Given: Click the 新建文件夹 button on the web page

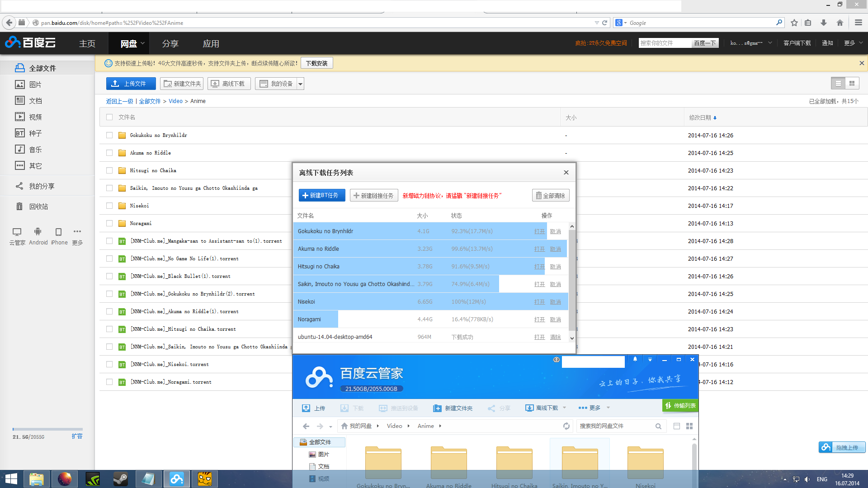Looking at the screenshot, I should click(182, 84).
